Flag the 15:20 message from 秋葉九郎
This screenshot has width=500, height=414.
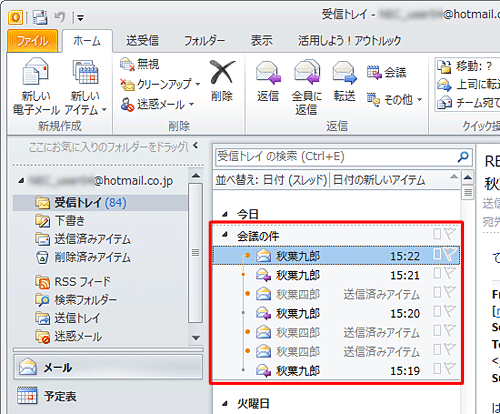[x=450, y=312]
